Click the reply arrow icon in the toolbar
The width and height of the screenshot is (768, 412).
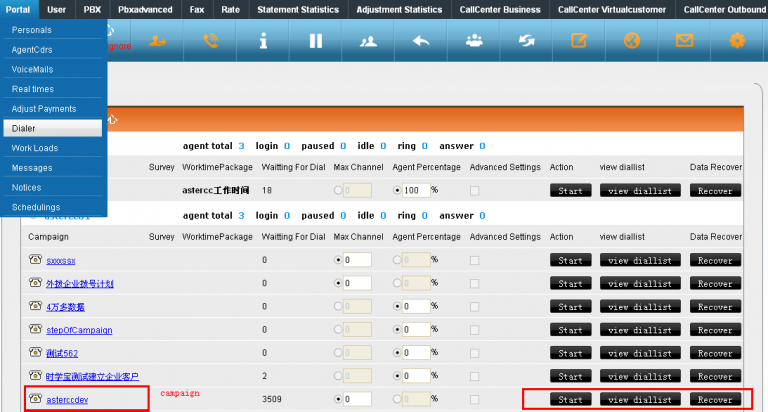[x=421, y=41]
